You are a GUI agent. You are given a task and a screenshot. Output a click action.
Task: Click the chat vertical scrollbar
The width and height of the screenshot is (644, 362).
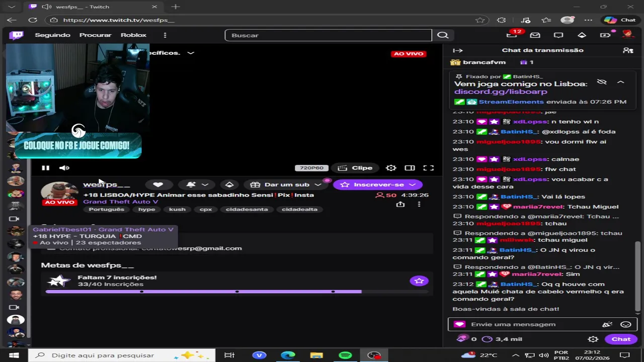[637, 276]
